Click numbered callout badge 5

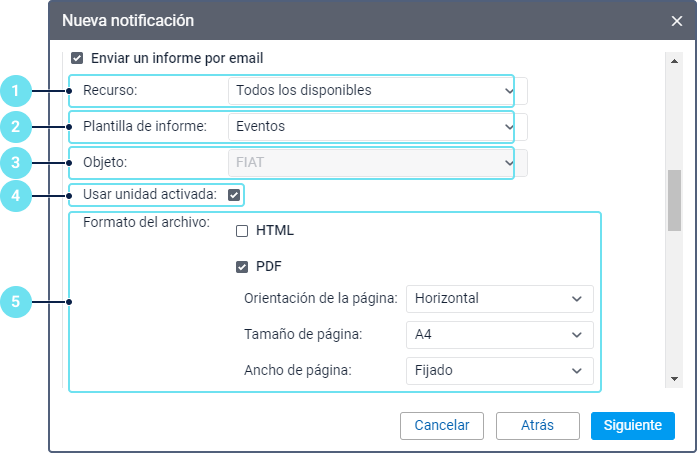click(14, 301)
